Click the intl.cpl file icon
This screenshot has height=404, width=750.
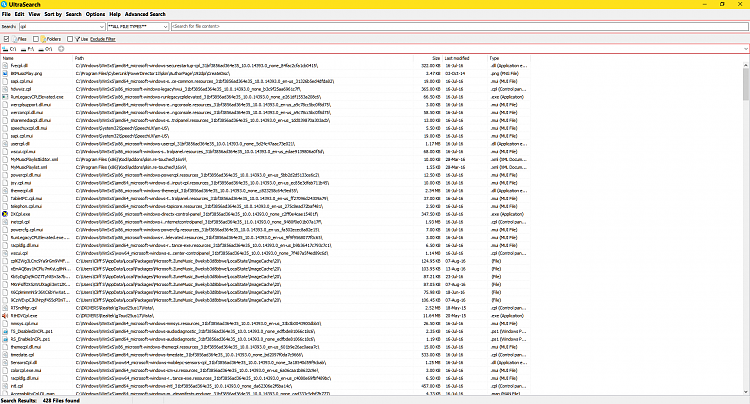point(5,386)
